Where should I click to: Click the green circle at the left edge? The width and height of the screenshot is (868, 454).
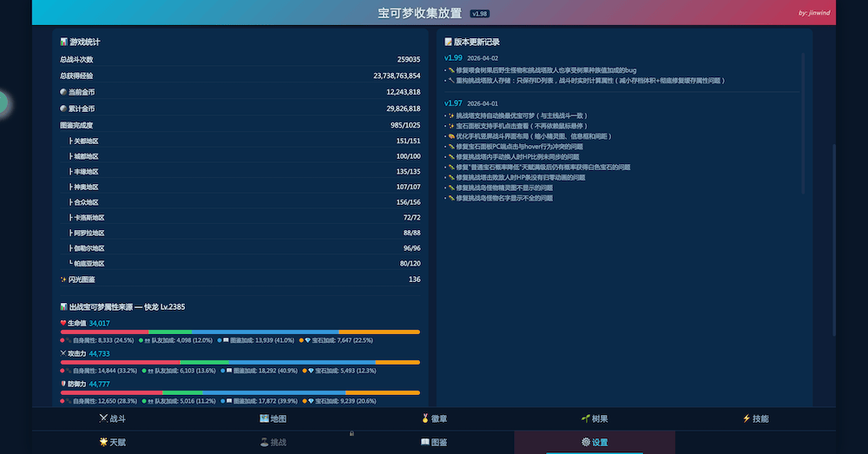[3, 102]
